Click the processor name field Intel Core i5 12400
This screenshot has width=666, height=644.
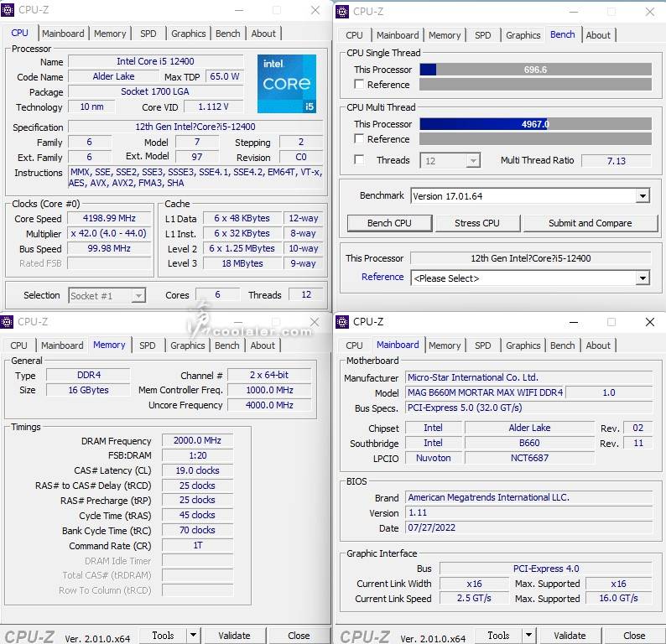pos(155,61)
